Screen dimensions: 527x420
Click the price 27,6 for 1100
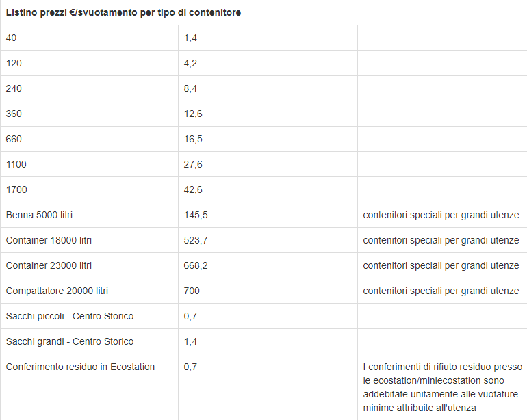click(193, 164)
